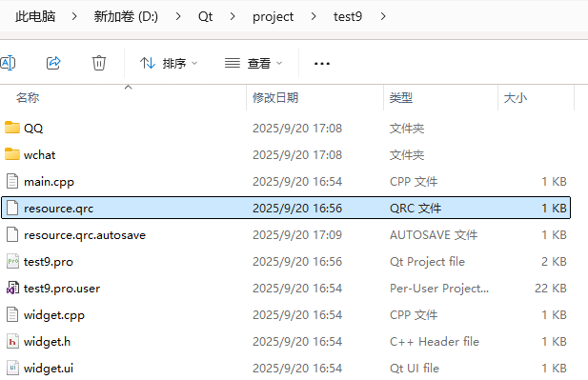This screenshot has height=380, width=588.
Task: Click the test9.pro.user file icon
Action: click(12, 288)
